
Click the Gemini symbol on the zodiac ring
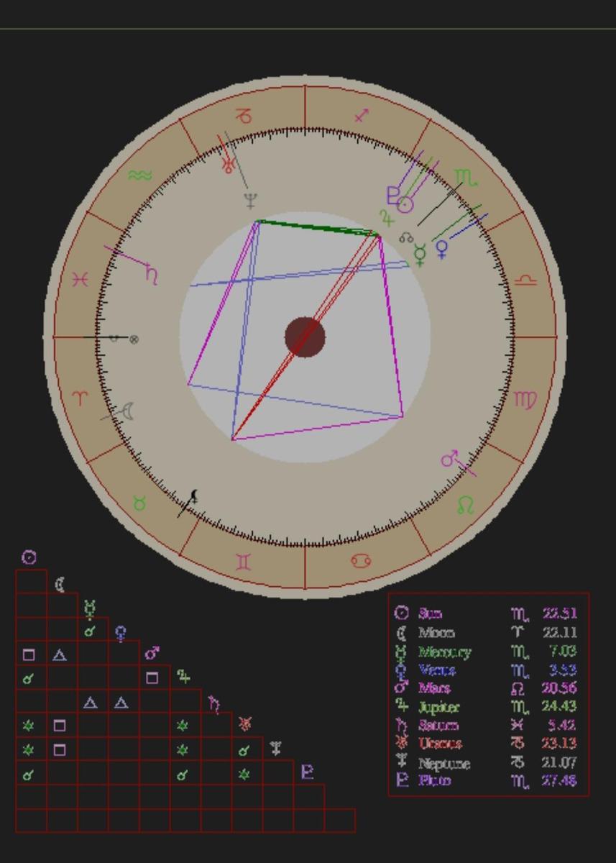pos(244,562)
